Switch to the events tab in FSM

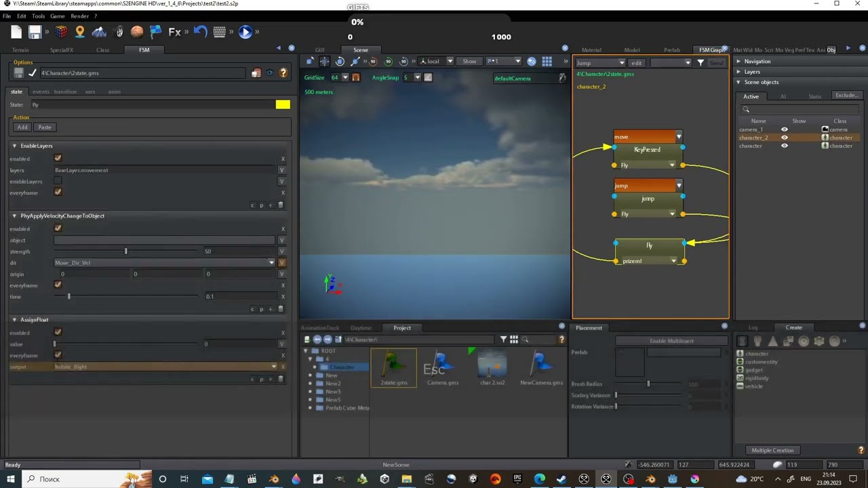(x=41, y=91)
